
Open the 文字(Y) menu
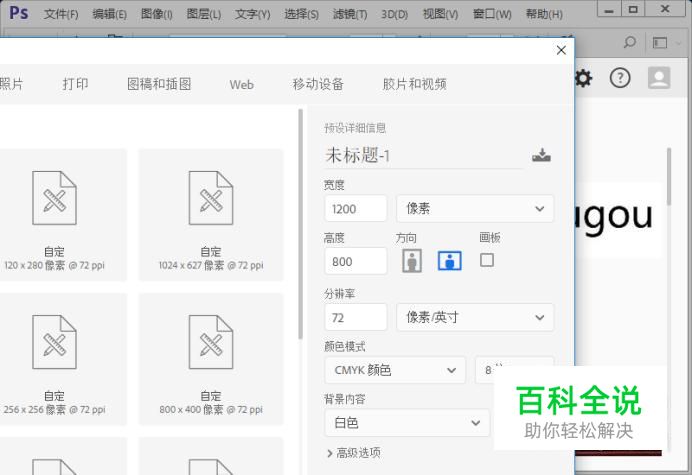(x=252, y=14)
